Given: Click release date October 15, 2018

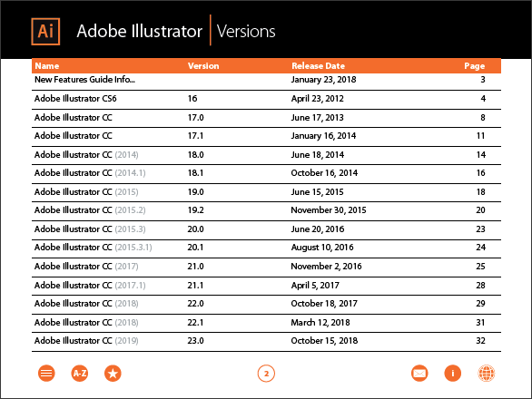Looking at the screenshot, I should point(324,341).
